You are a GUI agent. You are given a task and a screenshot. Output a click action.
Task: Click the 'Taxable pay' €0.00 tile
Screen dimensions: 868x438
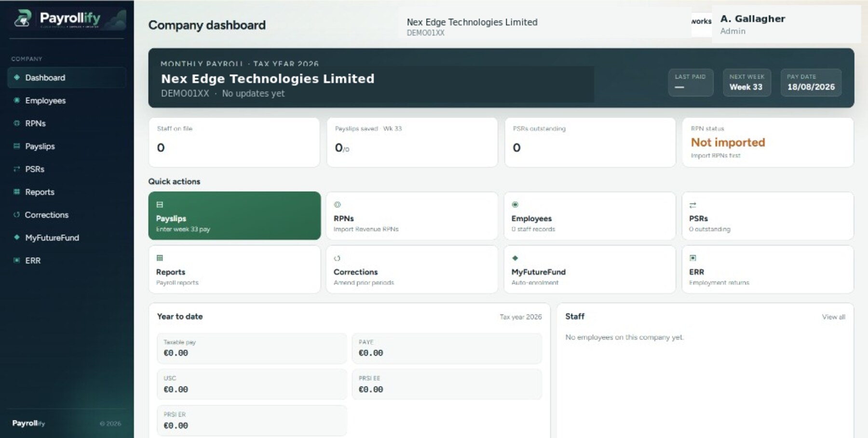(252, 348)
